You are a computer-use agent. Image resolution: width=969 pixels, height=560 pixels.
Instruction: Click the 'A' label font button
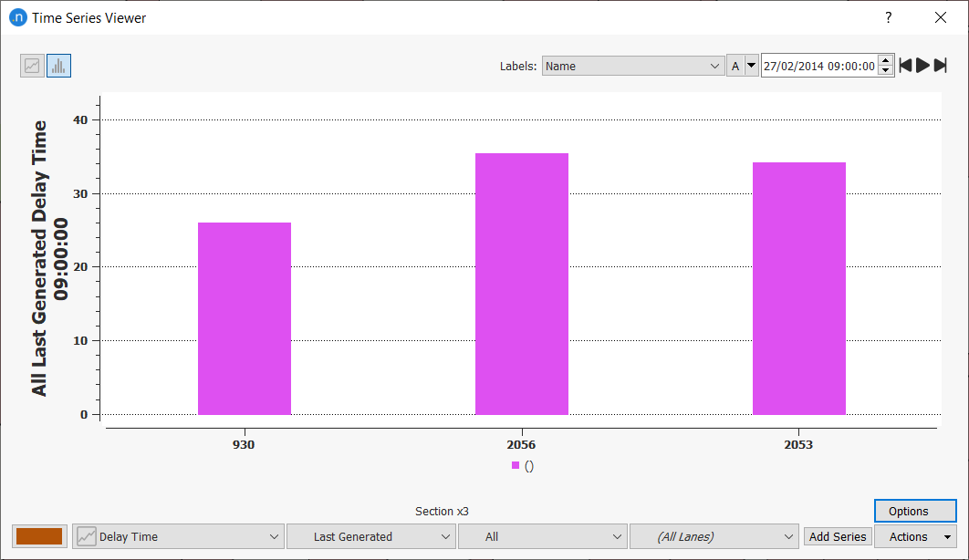click(x=735, y=66)
